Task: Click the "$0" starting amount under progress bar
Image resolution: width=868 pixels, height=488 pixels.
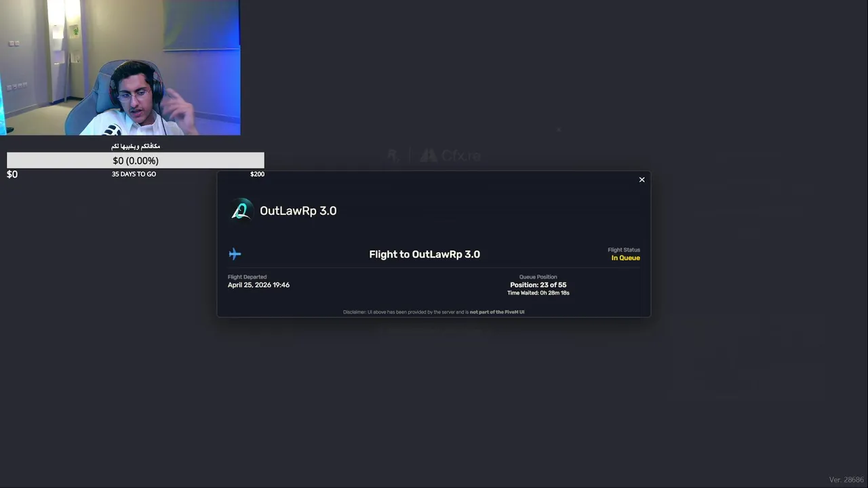Action: coord(12,175)
